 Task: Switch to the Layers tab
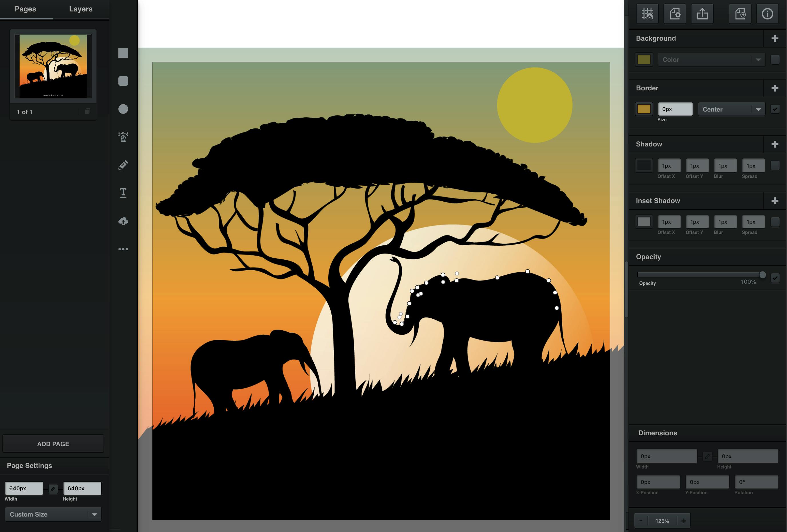[x=81, y=9]
